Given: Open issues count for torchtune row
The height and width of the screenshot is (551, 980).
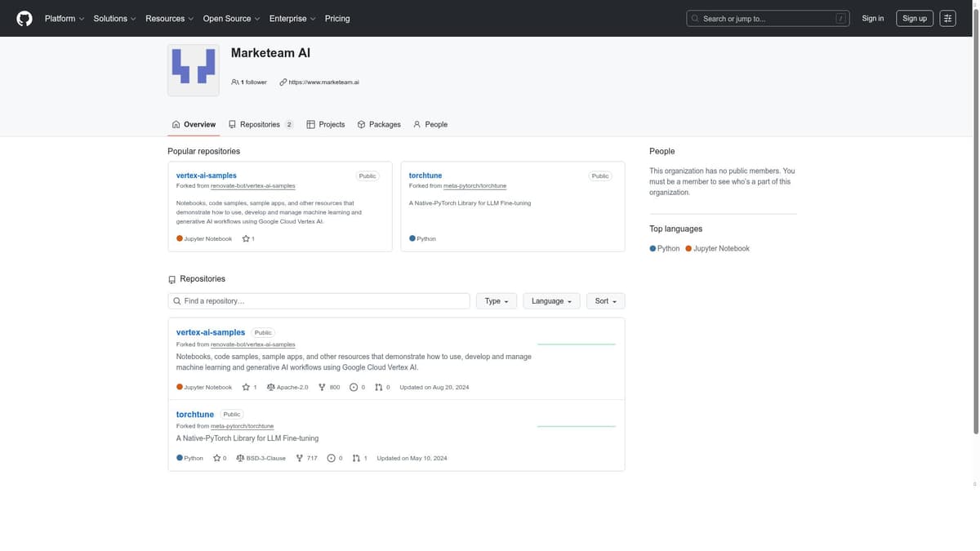Looking at the screenshot, I should click(334, 458).
